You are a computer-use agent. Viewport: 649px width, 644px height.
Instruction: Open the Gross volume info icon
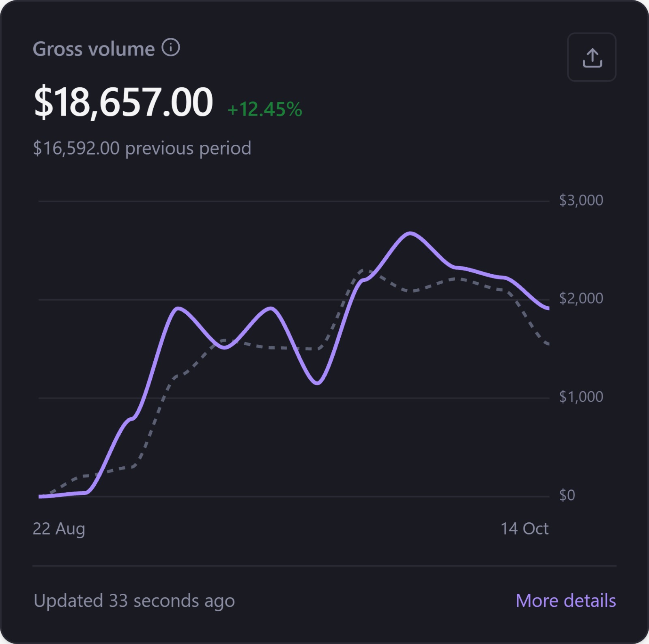(171, 47)
